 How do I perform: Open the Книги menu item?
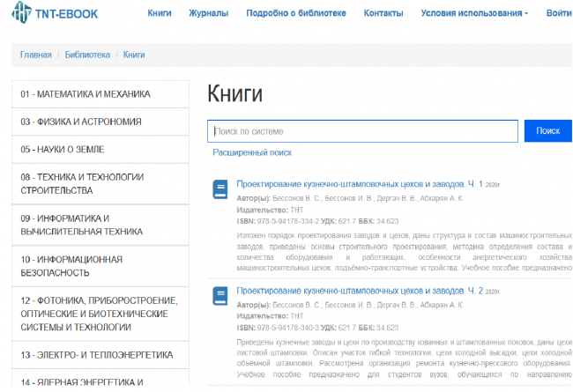tap(160, 13)
